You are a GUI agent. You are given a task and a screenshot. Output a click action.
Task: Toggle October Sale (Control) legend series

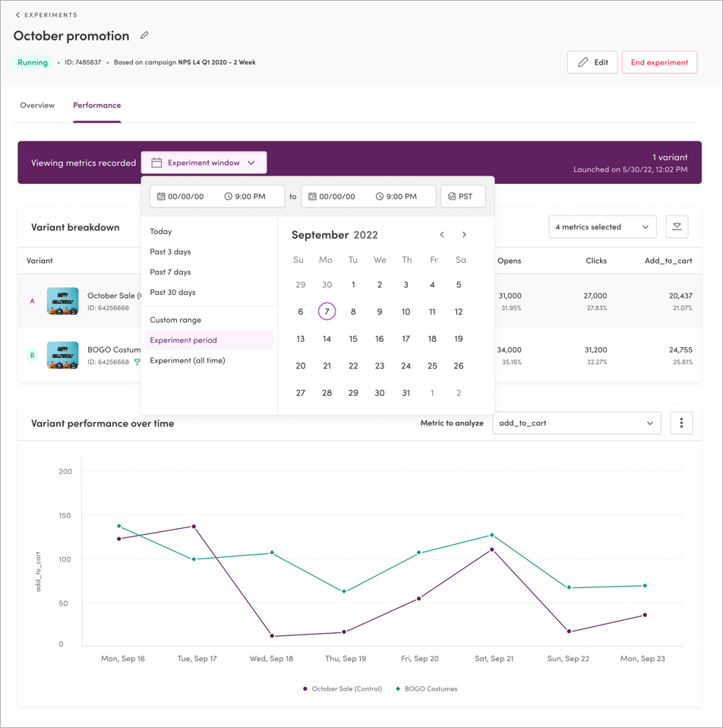[x=343, y=688]
